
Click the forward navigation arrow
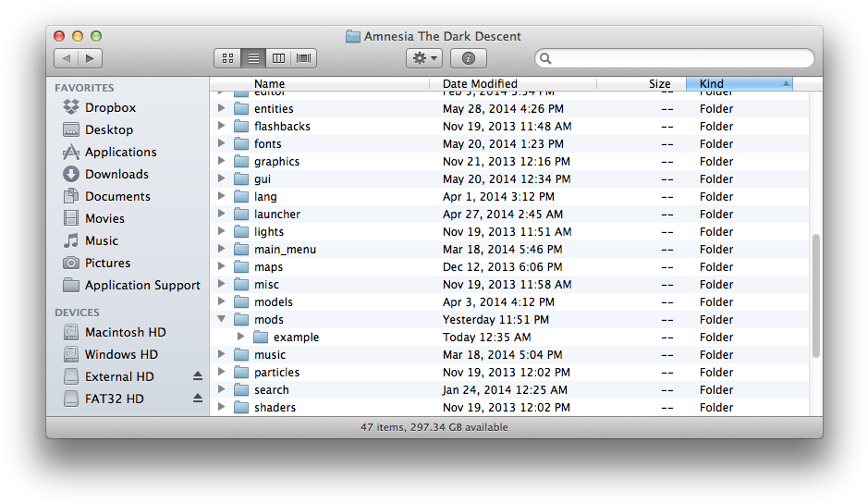(90, 58)
